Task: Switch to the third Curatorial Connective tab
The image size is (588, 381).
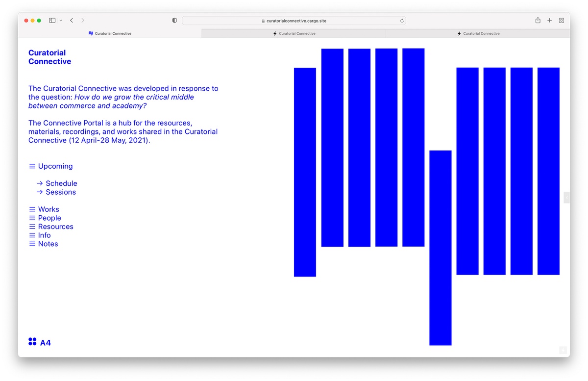Action: pyautogui.click(x=478, y=33)
